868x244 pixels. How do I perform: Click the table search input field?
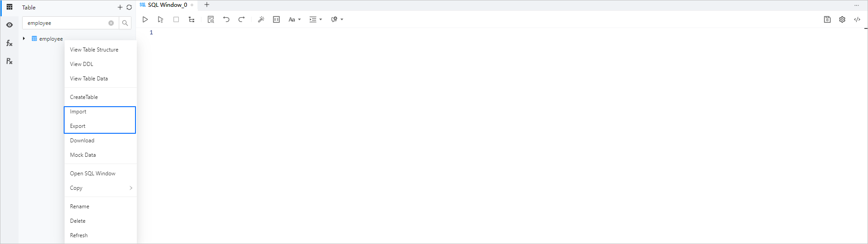(x=65, y=23)
